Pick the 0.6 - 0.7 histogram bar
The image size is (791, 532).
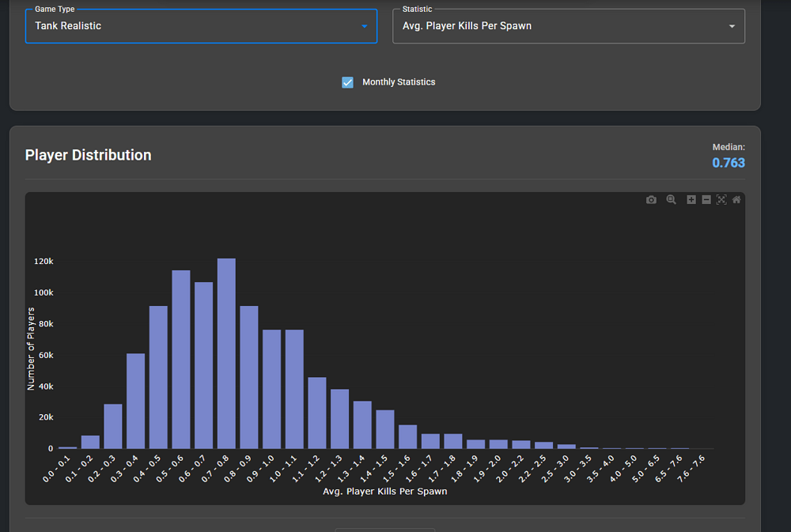tap(204, 365)
